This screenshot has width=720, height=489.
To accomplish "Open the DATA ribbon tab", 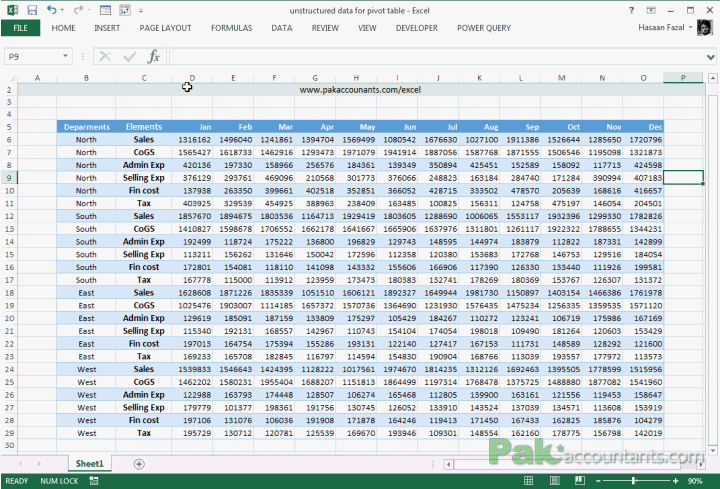I will (x=281, y=28).
